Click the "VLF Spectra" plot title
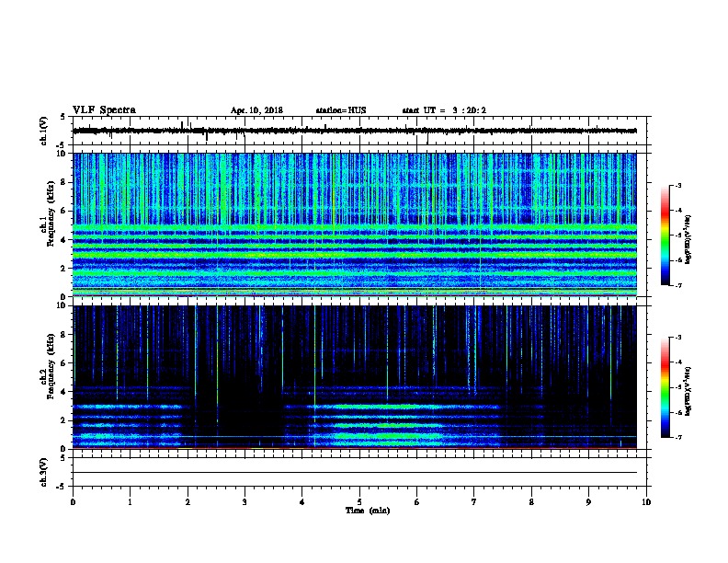 [x=104, y=110]
